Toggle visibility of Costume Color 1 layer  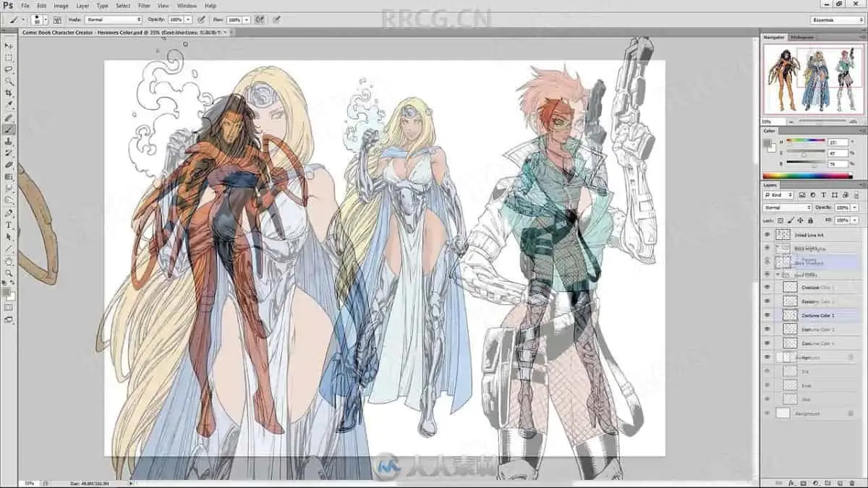pyautogui.click(x=767, y=288)
